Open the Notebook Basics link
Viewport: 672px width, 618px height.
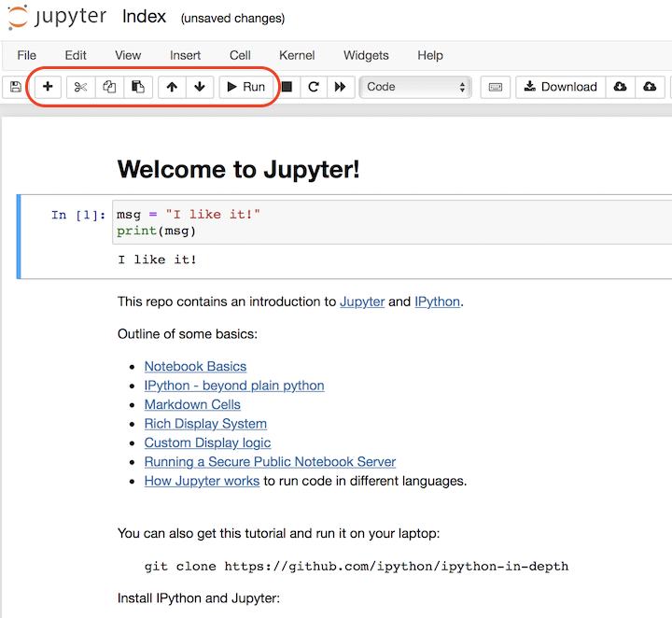195,367
